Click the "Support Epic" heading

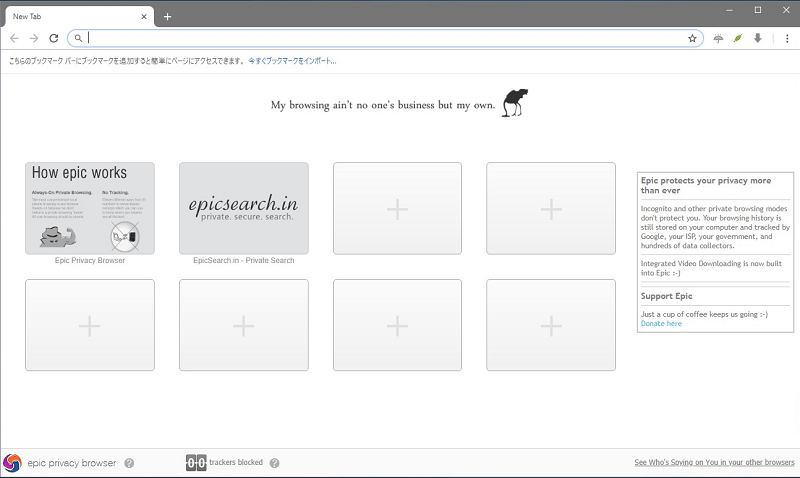point(666,296)
